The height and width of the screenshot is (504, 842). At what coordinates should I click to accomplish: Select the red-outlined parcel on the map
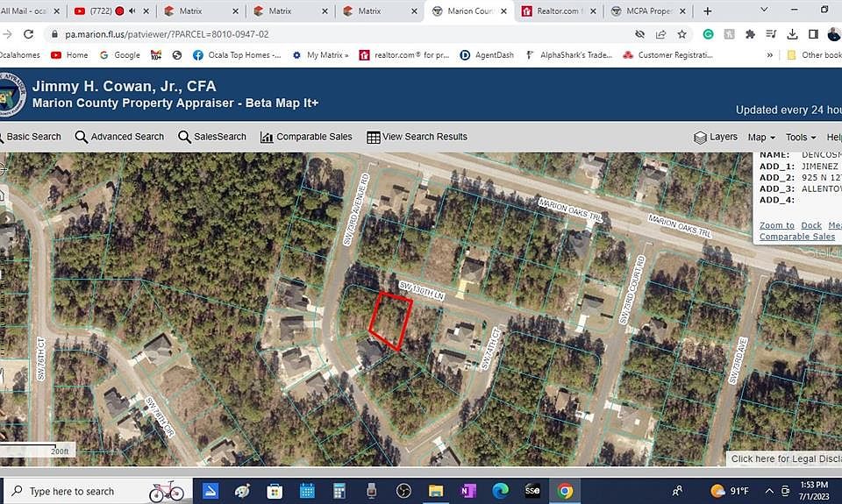391,321
